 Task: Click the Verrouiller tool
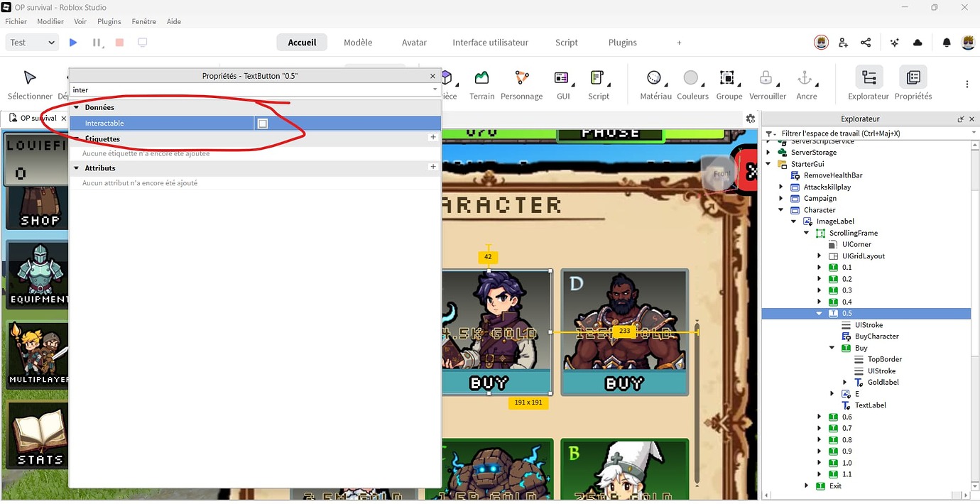click(x=767, y=85)
